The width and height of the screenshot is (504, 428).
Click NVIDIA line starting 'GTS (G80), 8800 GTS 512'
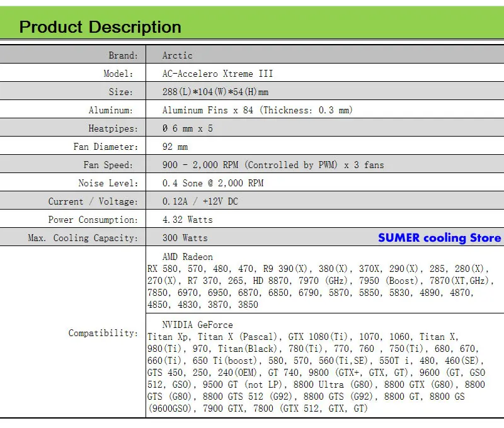(306, 397)
